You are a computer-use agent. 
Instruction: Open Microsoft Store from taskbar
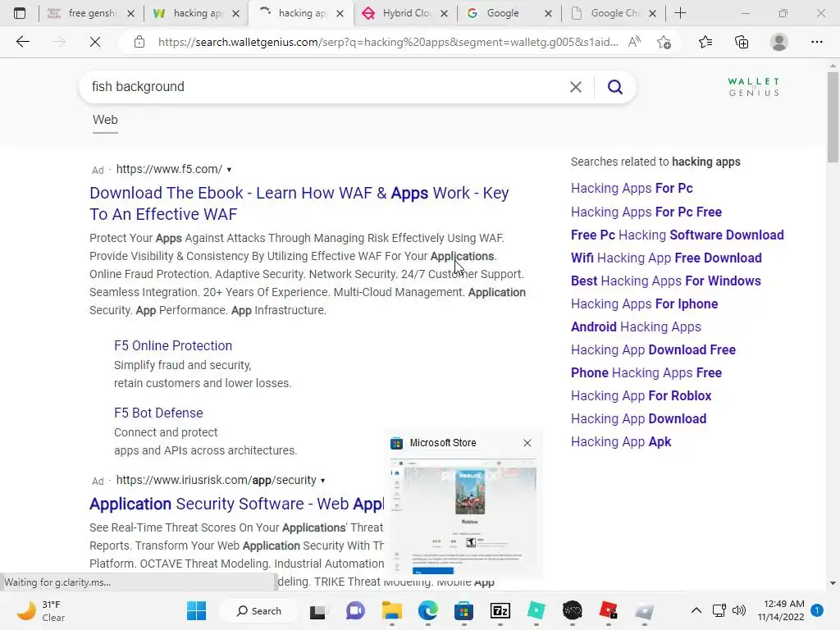pyautogui.click(x=464, y=610)
